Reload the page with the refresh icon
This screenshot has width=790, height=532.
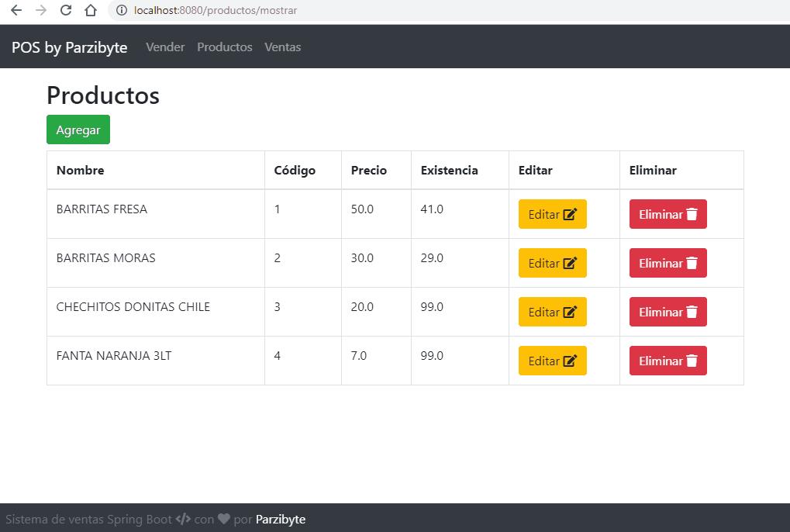pos(65,10)
